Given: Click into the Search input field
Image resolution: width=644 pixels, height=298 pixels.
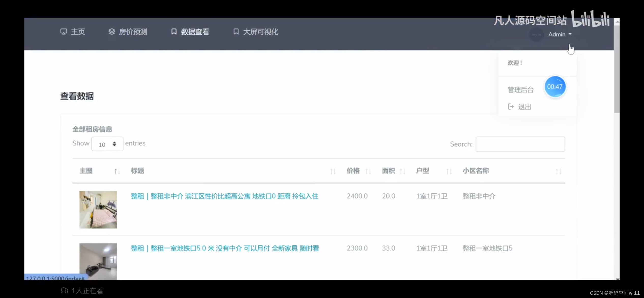Looking at the screenshot, I should point(520,144).
